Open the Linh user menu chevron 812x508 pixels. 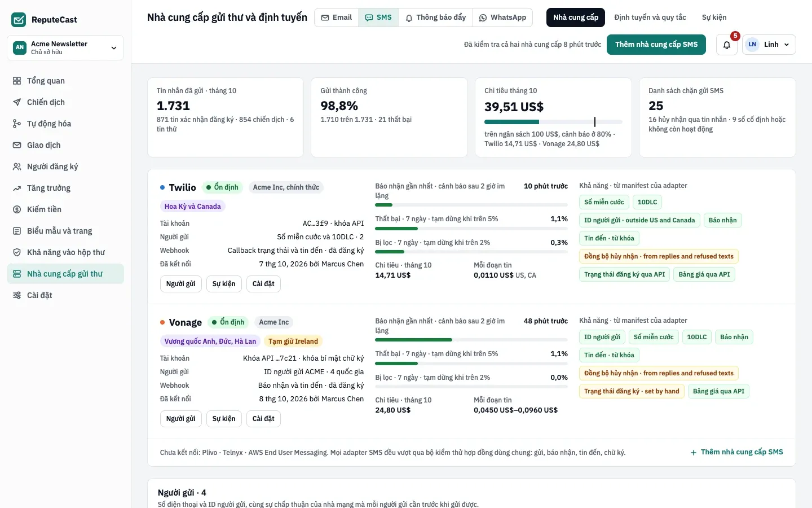click(x=787, y=45)
